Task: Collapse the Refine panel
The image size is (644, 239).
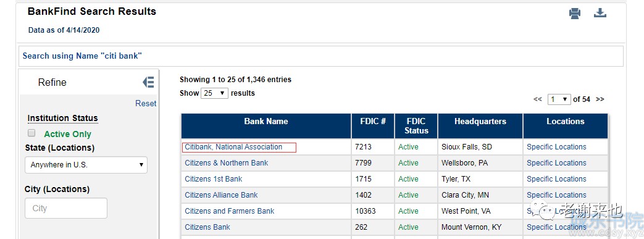Action: coord(148,82)
